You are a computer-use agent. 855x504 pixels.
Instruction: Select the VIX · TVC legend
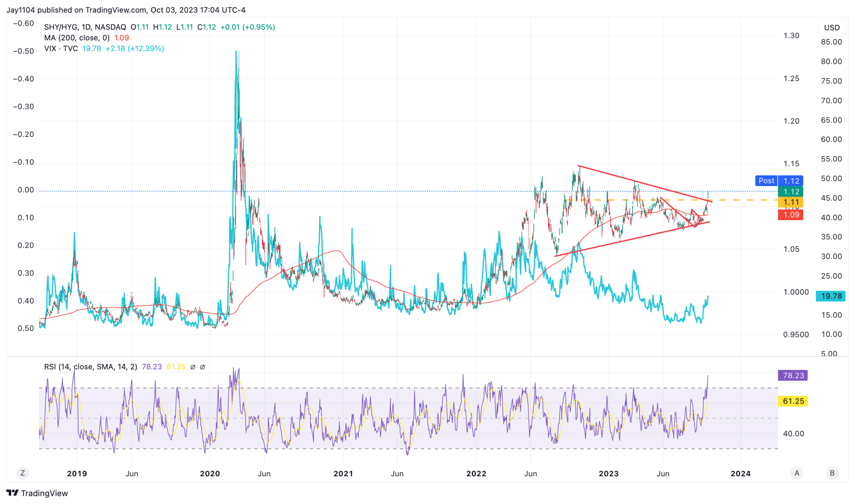pos(61,48)
